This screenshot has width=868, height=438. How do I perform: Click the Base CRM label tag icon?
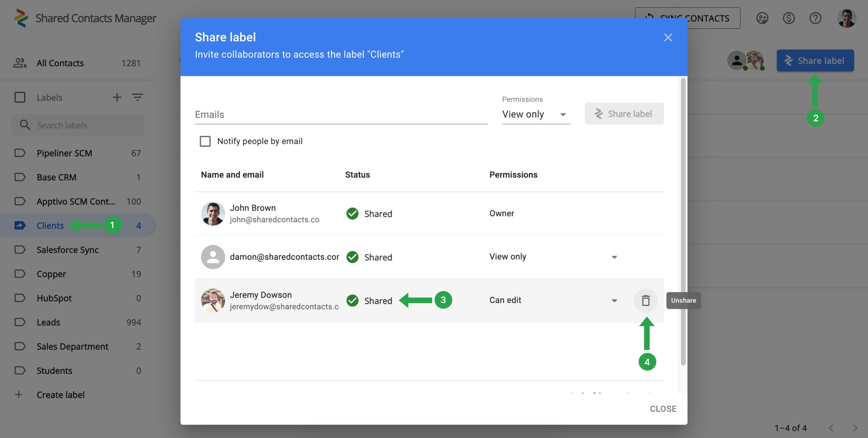20,177
